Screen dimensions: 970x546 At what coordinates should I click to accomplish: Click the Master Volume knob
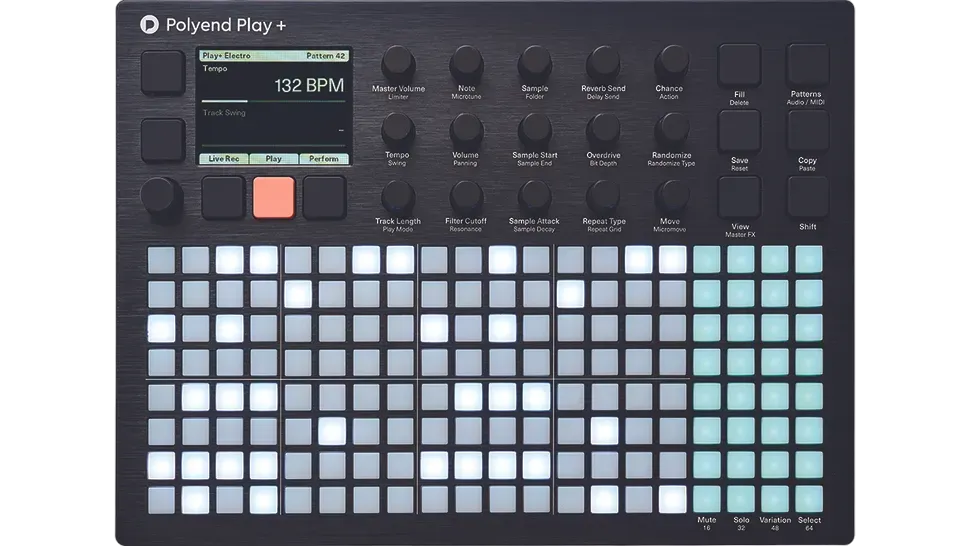tap(398, 62)
